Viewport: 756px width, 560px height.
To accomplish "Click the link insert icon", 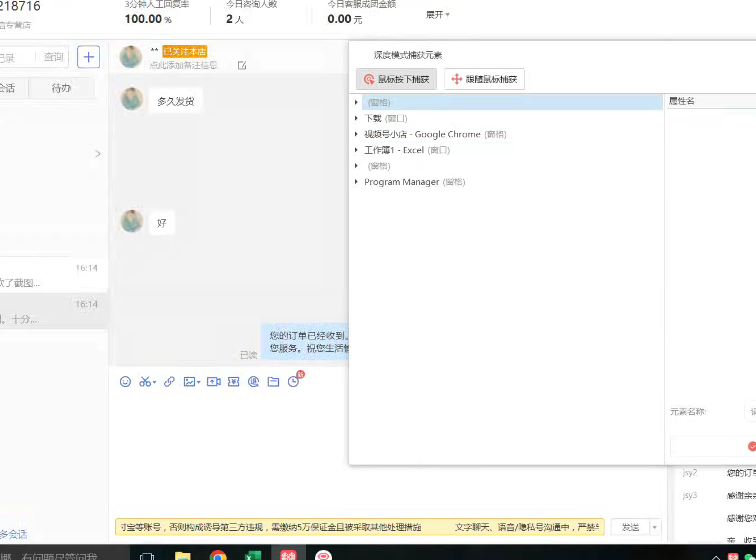I will point(169,382).
